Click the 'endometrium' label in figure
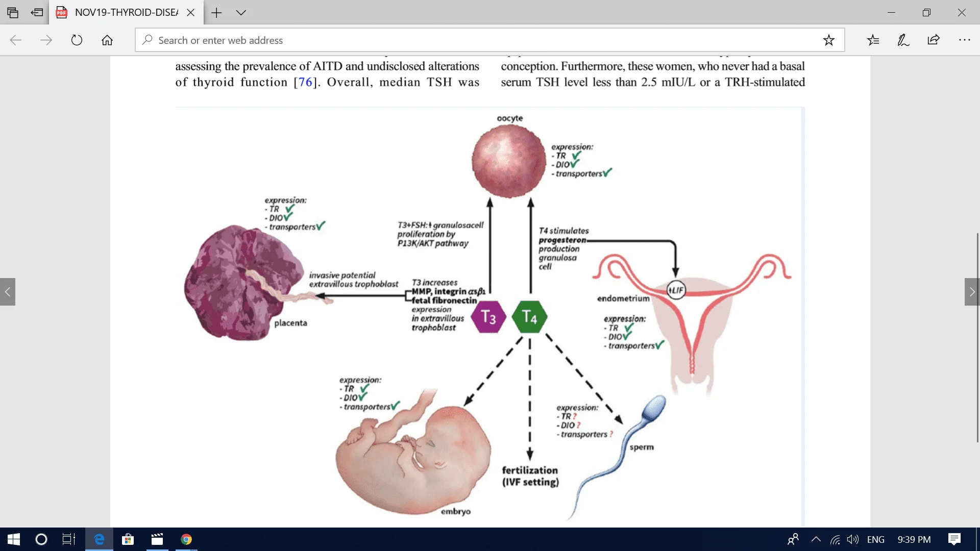The width and height of the screenshot is (980, 551). 623,298
